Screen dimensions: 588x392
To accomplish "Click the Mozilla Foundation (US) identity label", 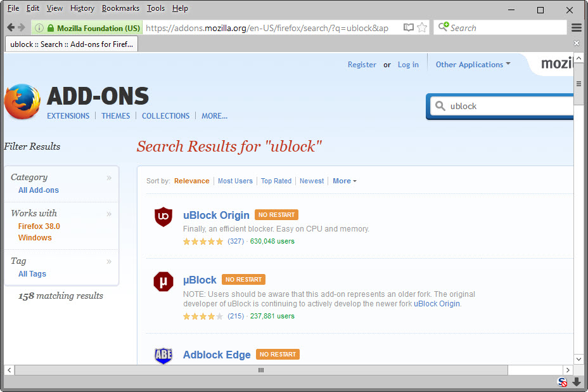I will (98, 28).
